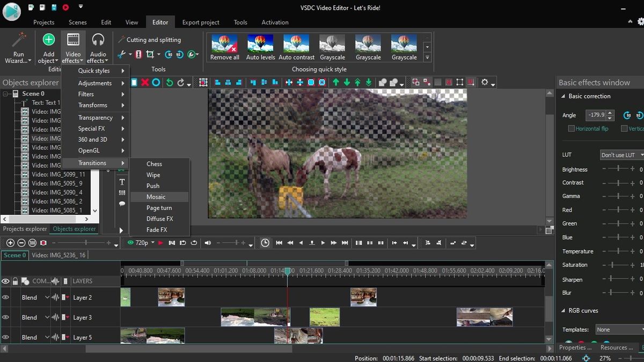Hide Layer 3 with its eye toggle
Image resolution: width=644 pixels, height=362 pixels.
(5, 317)
